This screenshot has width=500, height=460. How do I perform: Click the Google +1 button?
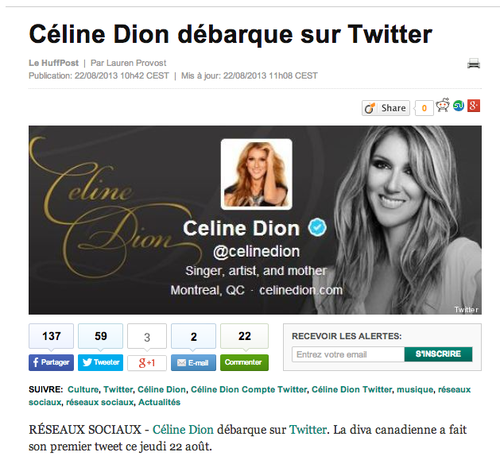pyautogui.click(x=147, y=363)
